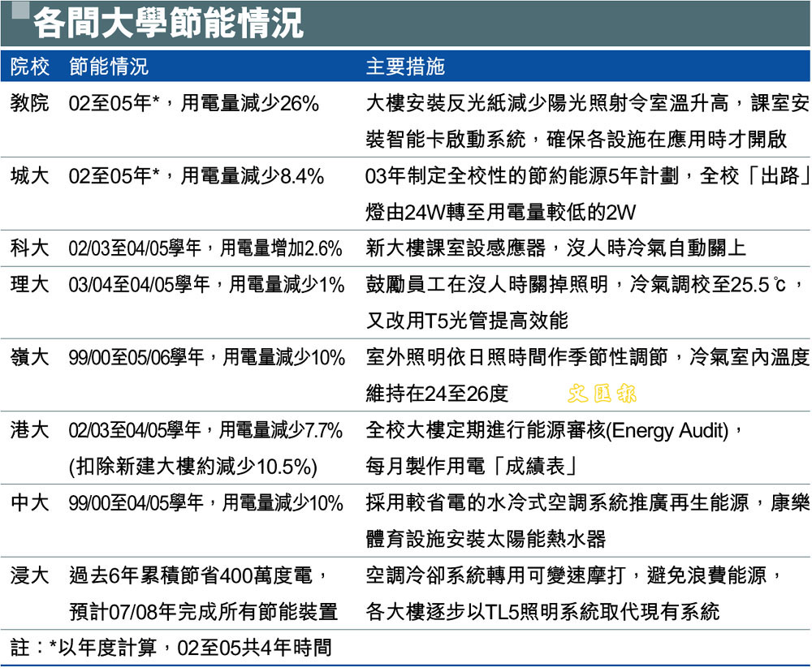Screen dimensions: 812x672
Task: Click the 科大 row label
Action: [x=30, y=248]
